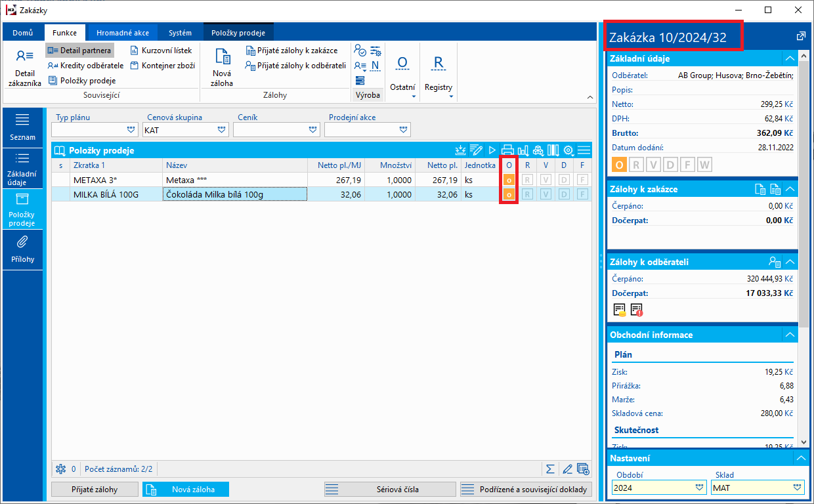Open the Sklad MAT dropdown
Viewport: 814px width, 504px height.
click(798, 488)
